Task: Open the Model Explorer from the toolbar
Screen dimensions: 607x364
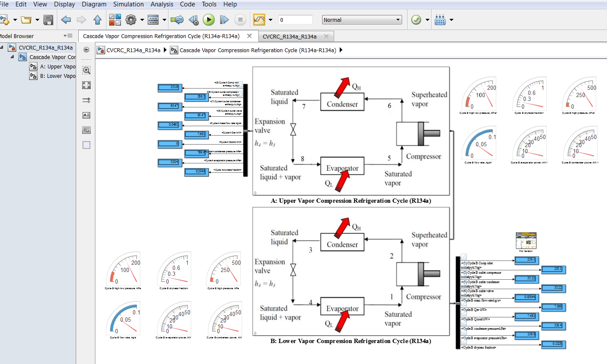Action: point(153,19)
